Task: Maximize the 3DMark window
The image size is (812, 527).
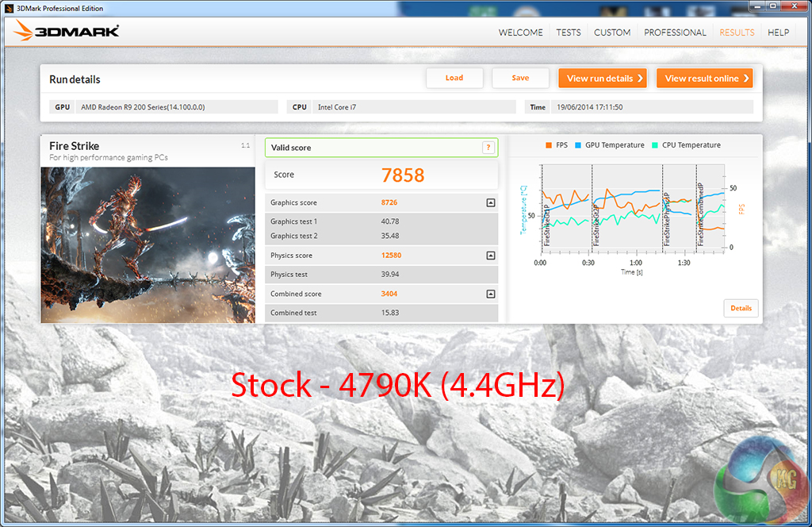Action: (772, 6)
